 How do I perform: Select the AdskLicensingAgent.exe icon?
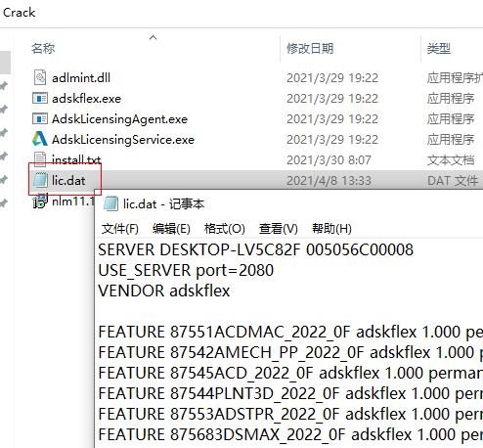pyautogui.click(x=40, y=118)
